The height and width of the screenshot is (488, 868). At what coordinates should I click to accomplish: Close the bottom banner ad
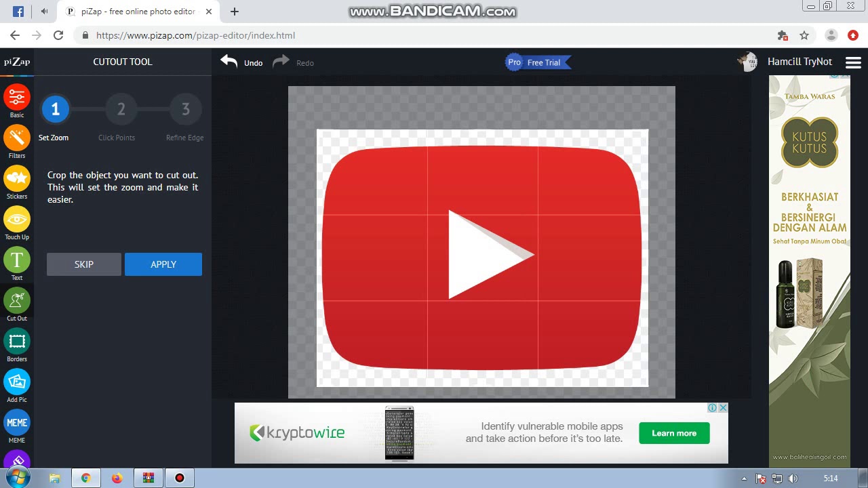click(x=723, y=407)
